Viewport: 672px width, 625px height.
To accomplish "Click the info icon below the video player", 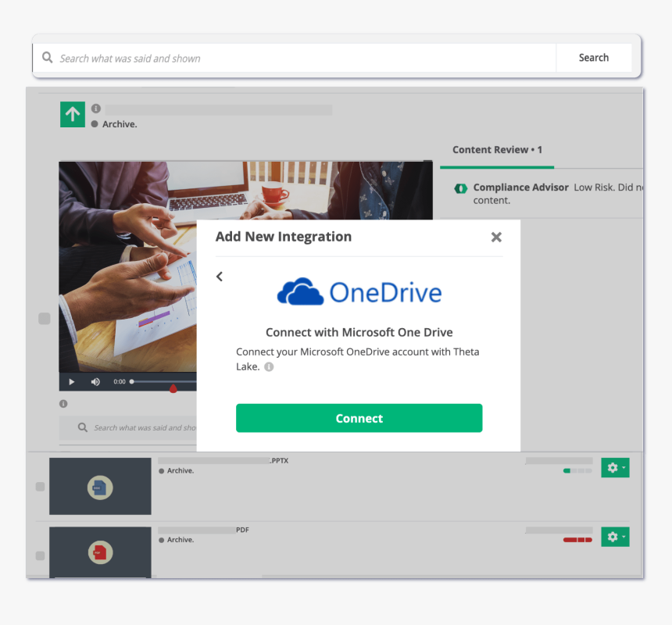I will pos(63,403).
